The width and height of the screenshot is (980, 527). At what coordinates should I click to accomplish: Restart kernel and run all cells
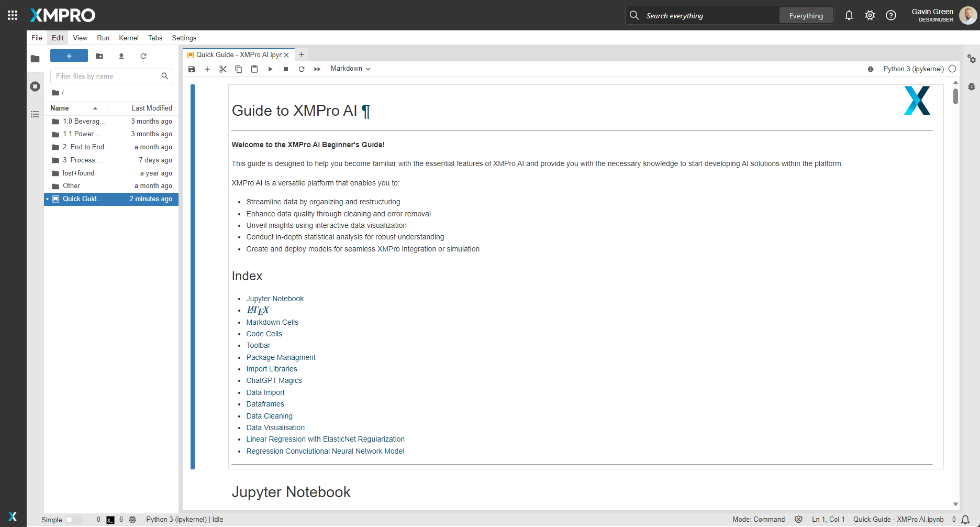(x=317, y=69)
